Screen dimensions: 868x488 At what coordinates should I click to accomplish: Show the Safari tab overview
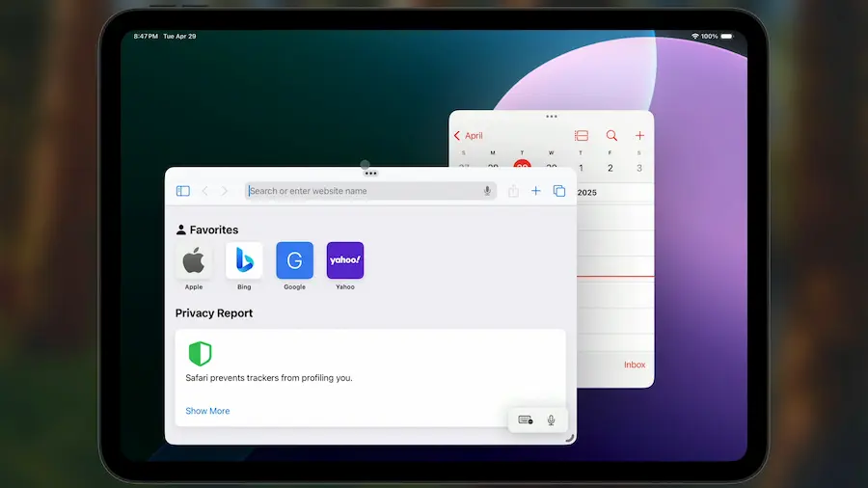pos(559,191)
